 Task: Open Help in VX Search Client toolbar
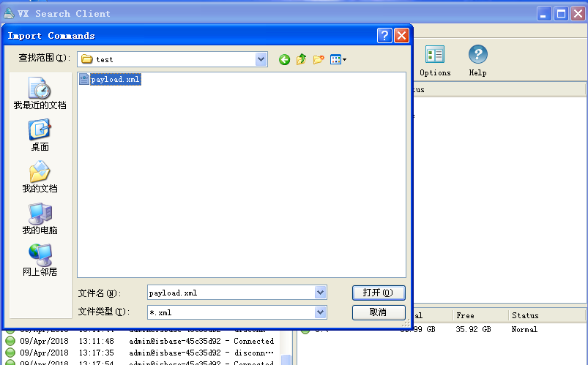477,61
